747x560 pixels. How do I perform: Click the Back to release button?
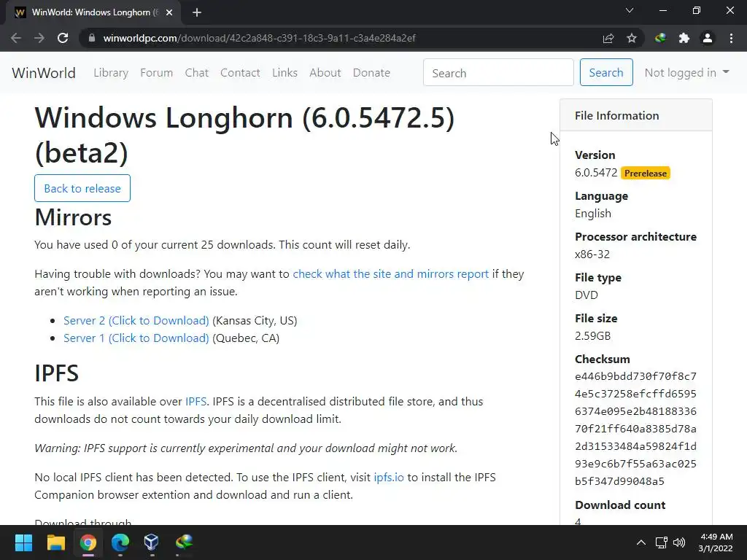(x=82, y=188)
